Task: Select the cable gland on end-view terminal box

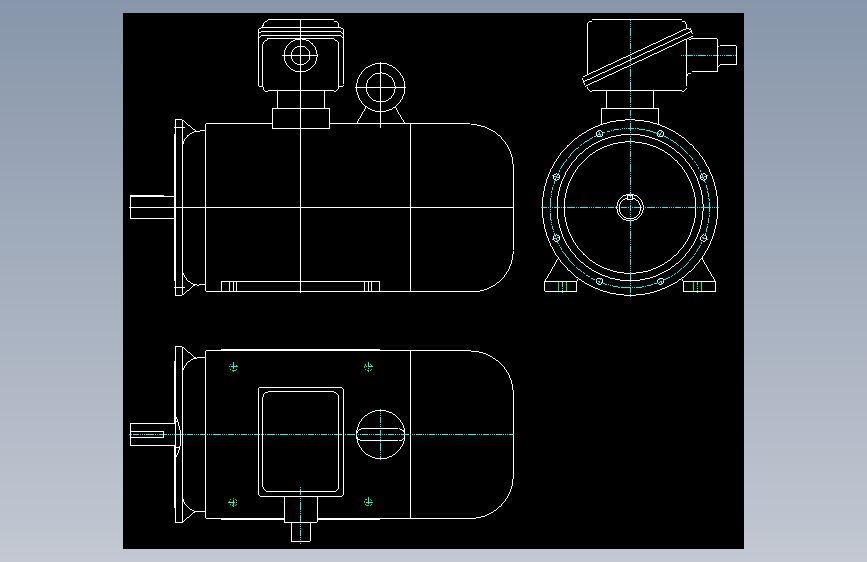Action: pos(712,55)
